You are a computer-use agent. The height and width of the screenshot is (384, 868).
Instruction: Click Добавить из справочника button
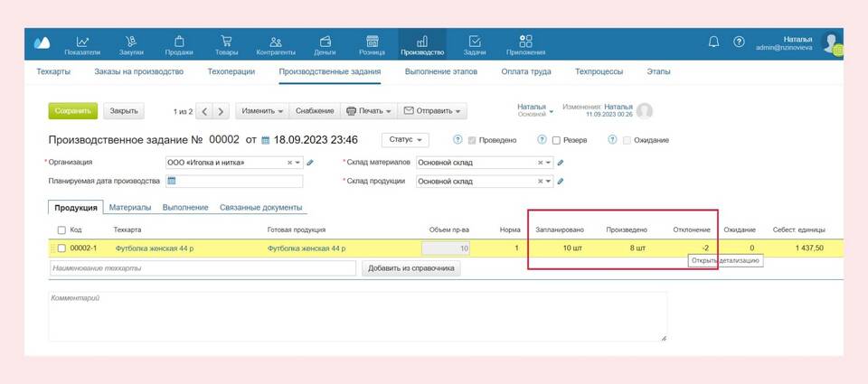click(x=410, y=268)
